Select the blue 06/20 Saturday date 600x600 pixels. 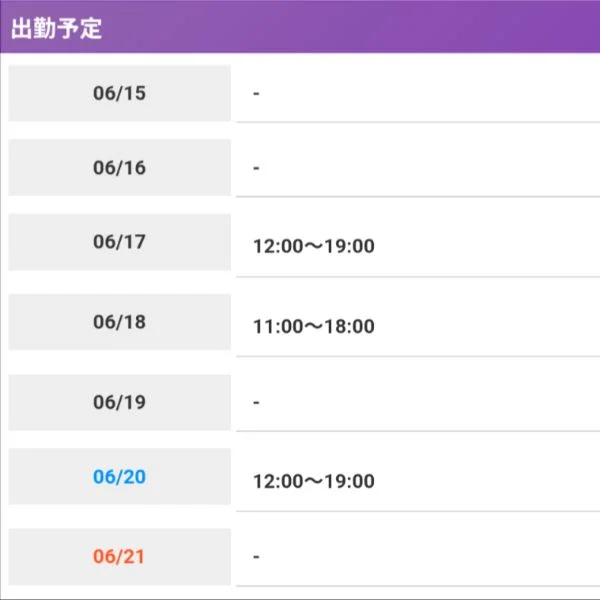[x=119, y=476]
